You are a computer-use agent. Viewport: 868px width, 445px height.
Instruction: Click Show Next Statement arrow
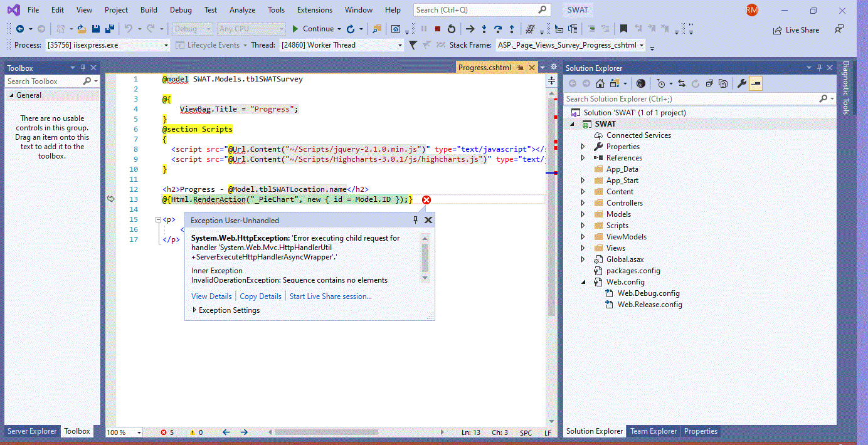pos(470,29)
